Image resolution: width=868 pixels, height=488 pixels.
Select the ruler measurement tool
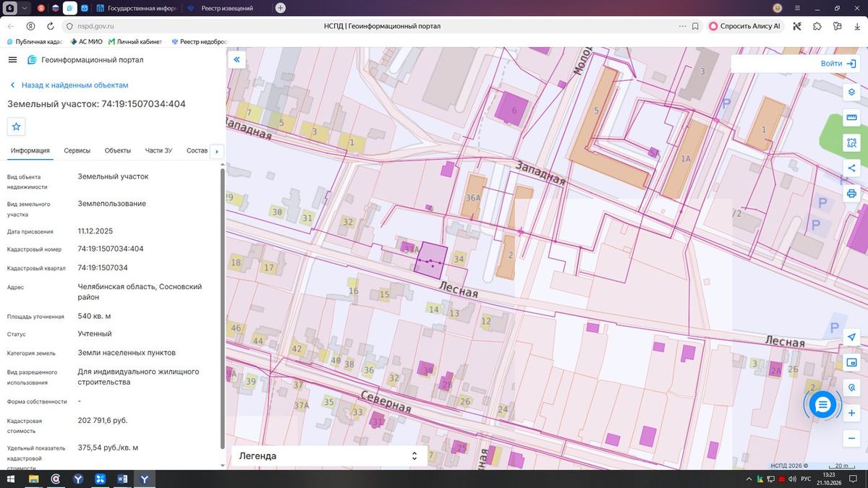[x=851, y=118]
